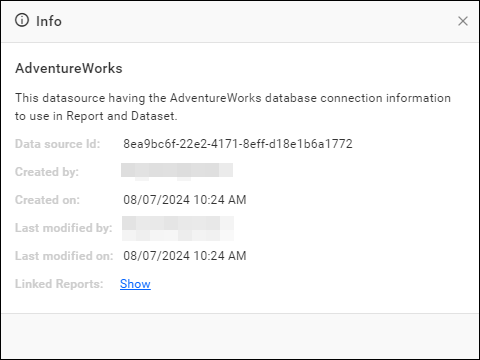This screenshot has width=480, height=360.
Task: Click the 'Info' dialog title
Action: [49, 21]
